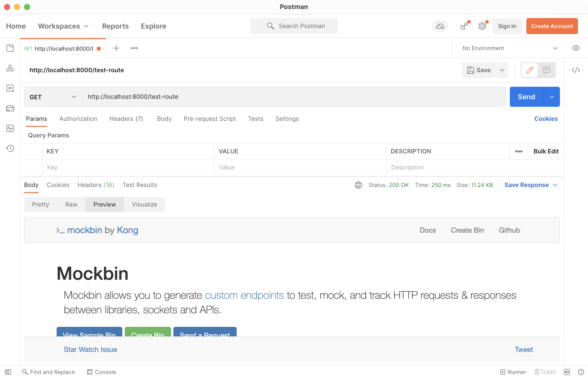
Task: Click the request URL input field
Action: [x=293, y=97]
